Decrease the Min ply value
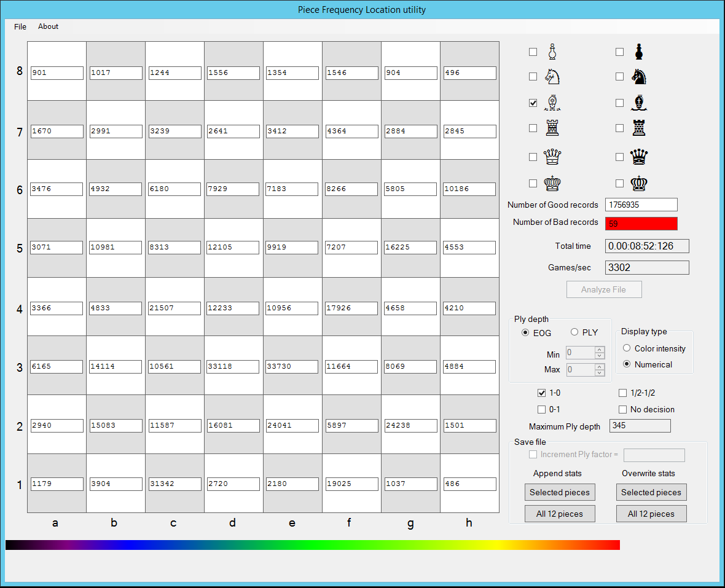This screenshot has width=725, height=588. click(600, 356)
